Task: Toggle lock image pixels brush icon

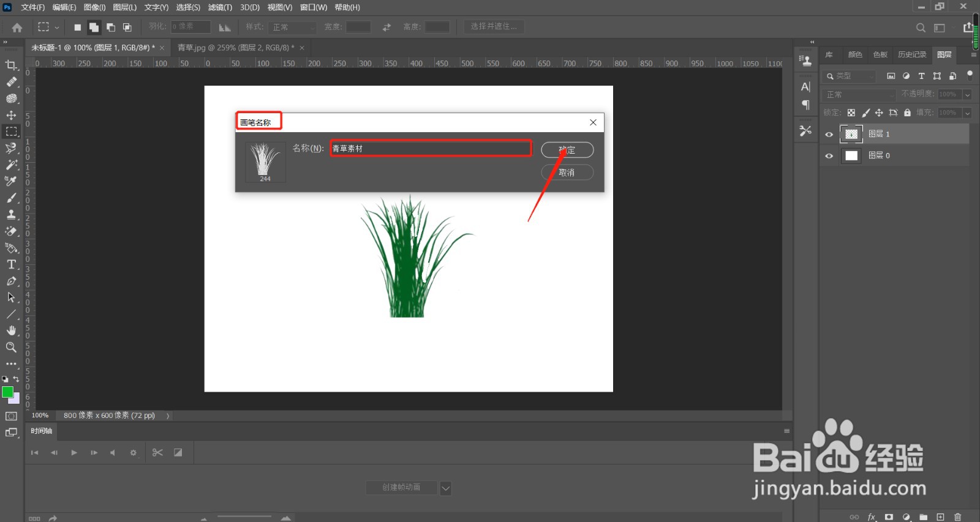Action: tap(865, 113)
